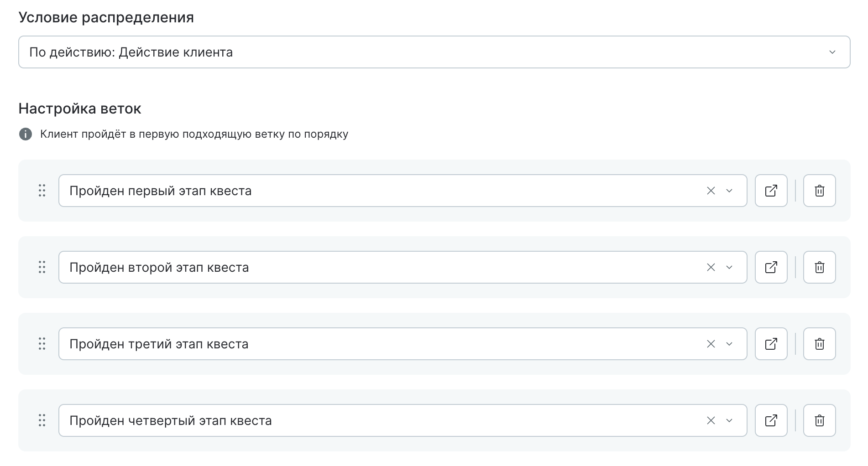Screen dimensions: 868x466
Task: Delete the 'третий этап квеста' branch
Action: click(819, 344)
